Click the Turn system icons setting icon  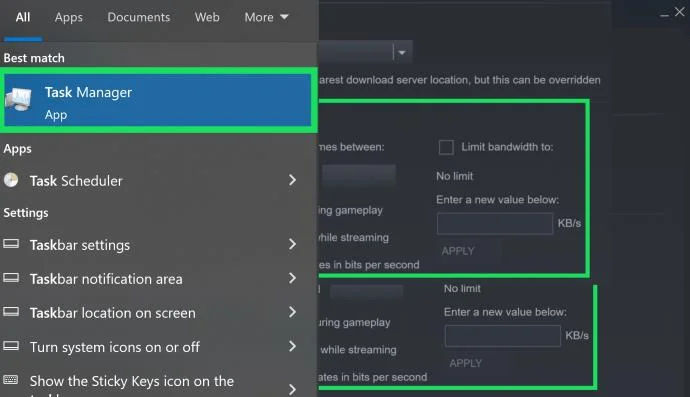[11, 346]
